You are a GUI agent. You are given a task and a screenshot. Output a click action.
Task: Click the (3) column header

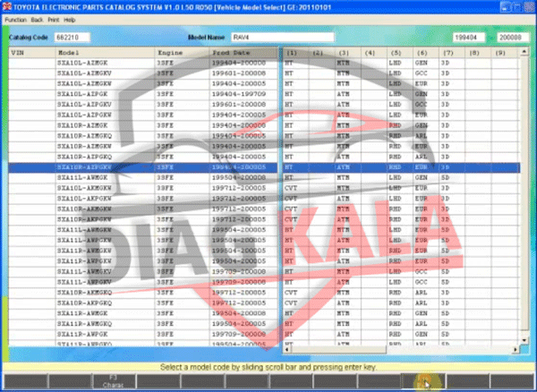click(348, 53)
